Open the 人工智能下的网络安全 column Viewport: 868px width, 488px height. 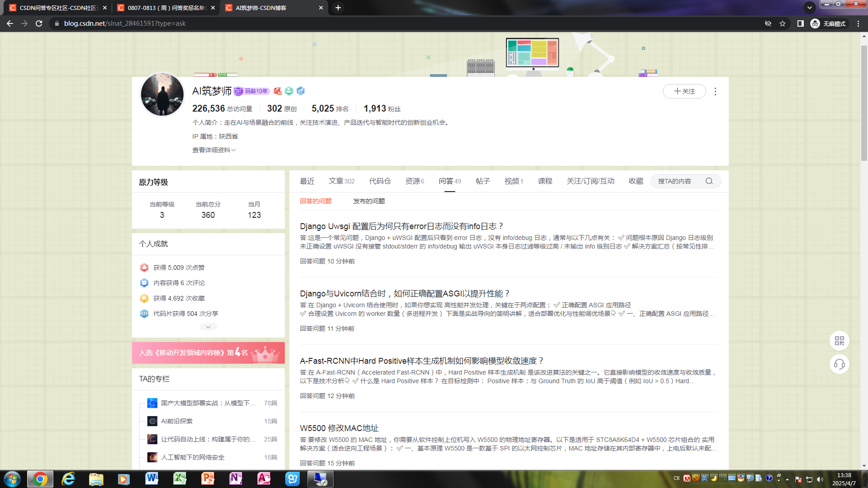point(193,457)
